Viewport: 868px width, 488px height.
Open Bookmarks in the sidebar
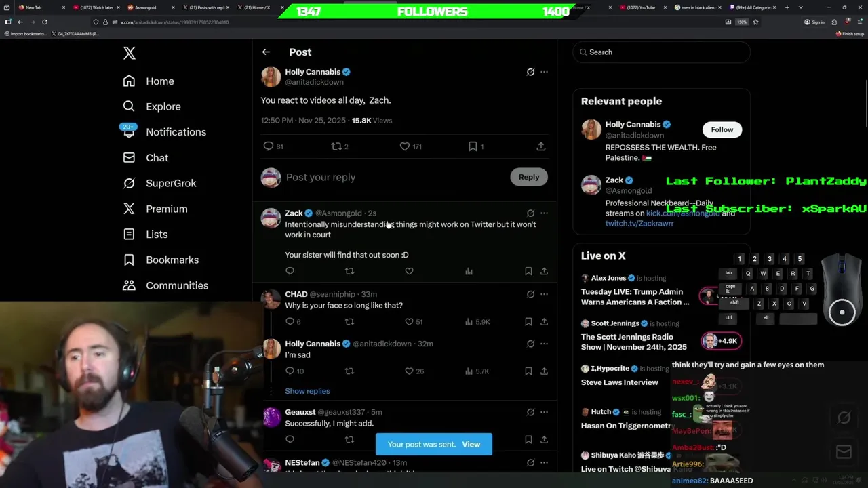(x=161, y=260)
